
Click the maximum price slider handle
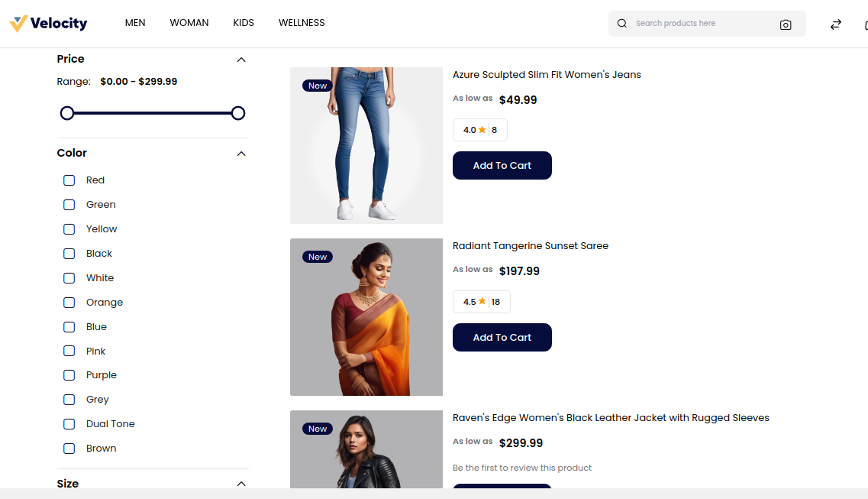[x=238, y=113]
